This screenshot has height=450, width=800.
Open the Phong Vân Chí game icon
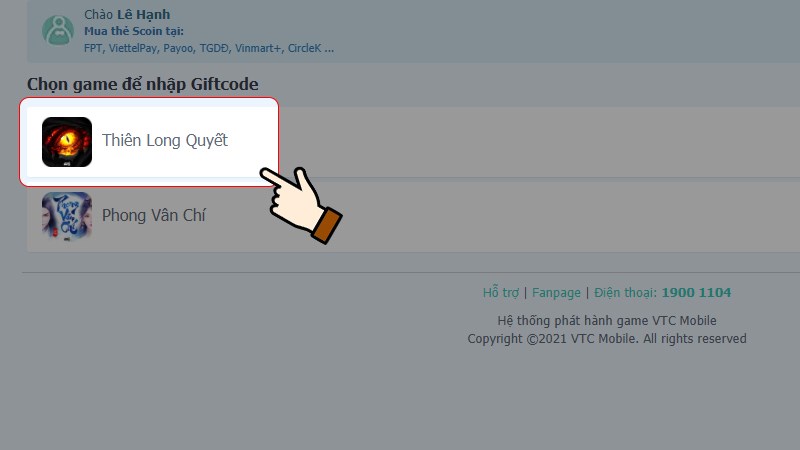(67, 216)
